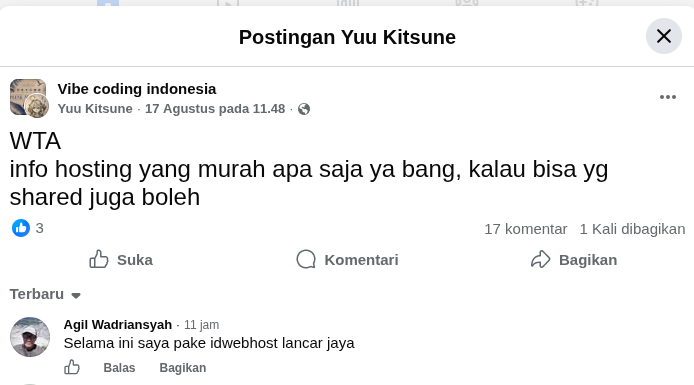Like Agil's comment with thumbs-up icon

point(72,367)
